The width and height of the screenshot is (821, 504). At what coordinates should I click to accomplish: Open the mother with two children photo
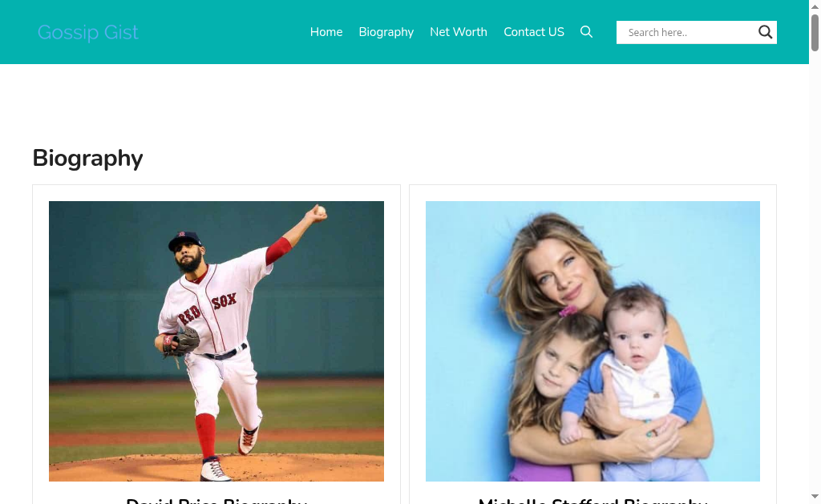point(592,341)
